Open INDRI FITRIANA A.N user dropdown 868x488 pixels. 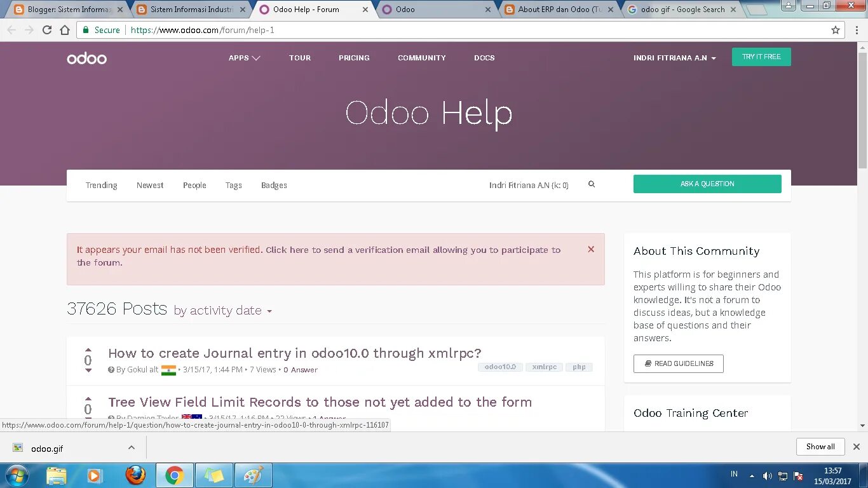click(674, 58)
